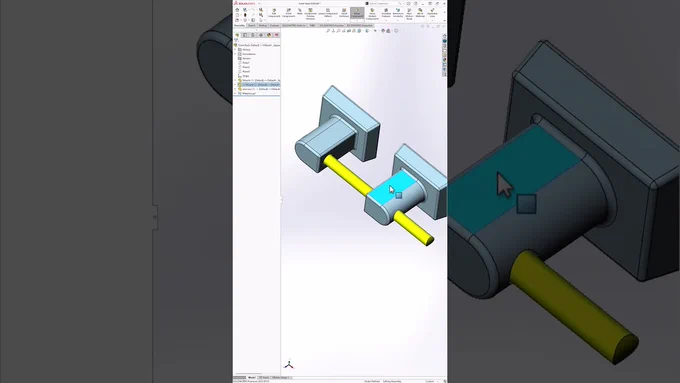Switch to the Evaluate ribbon tab
This screenshot has height=383, width=680.
point(275,26)
